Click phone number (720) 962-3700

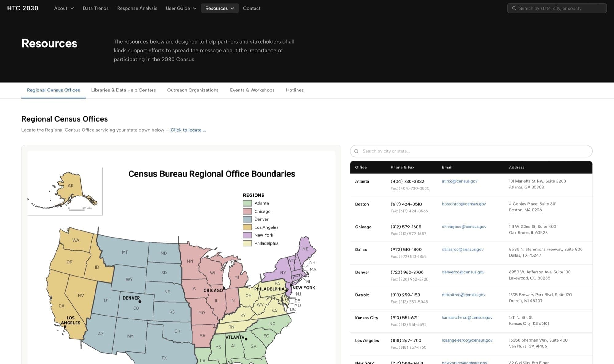pyautogui.click(x=407, y=272)
